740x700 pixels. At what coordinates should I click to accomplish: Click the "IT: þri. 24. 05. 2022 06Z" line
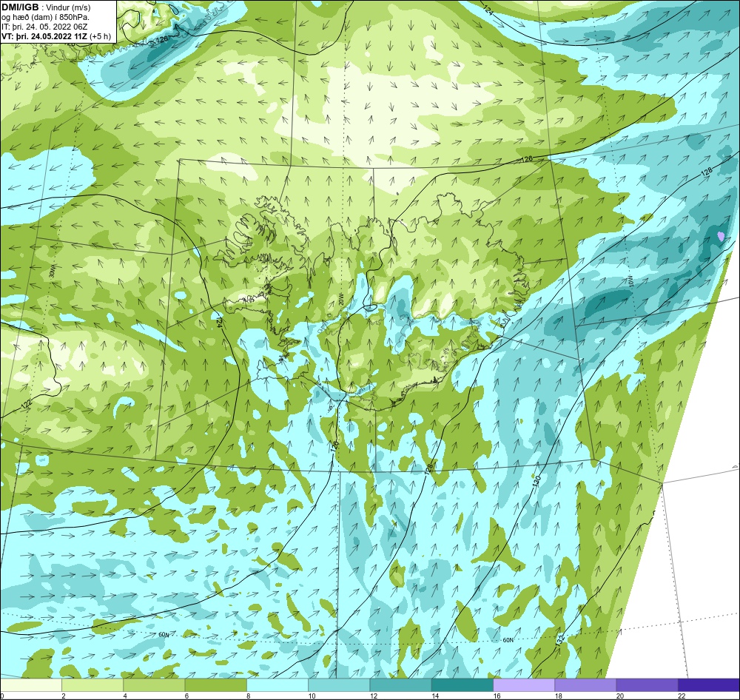[x=44, y=27]
